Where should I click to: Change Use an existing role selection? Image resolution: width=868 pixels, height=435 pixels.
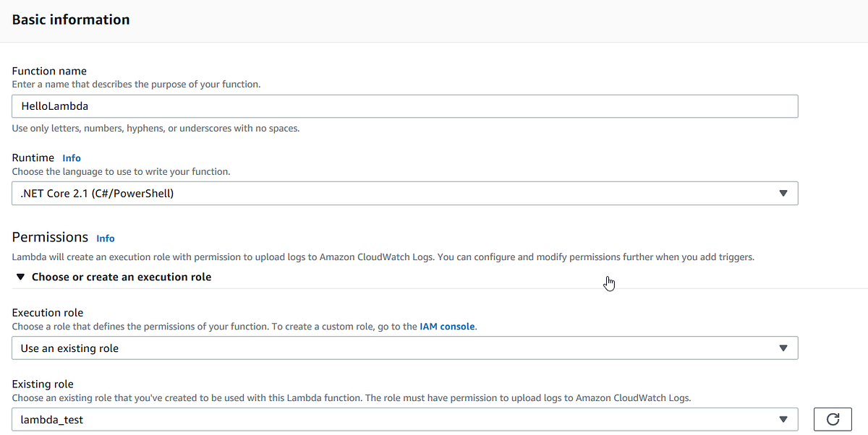click(405, 348)
